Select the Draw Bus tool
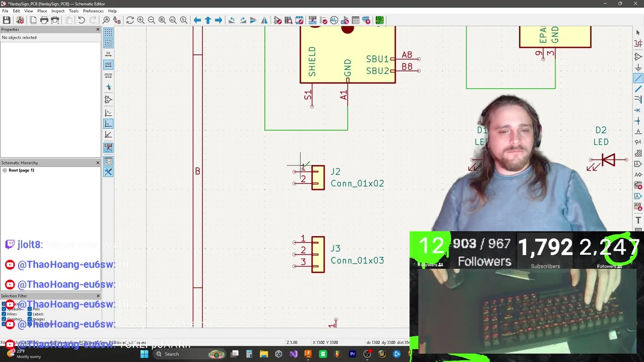644x362 pixels. pos(638,89)
